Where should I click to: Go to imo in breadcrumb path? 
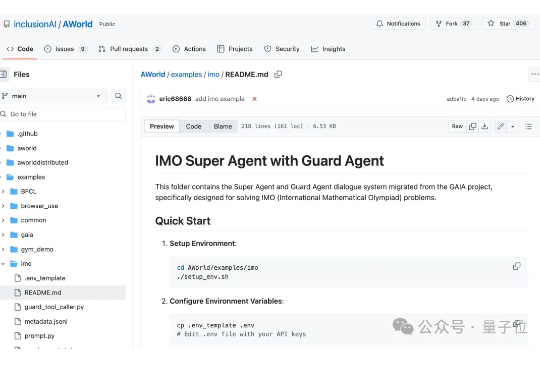tap(213, 74)
